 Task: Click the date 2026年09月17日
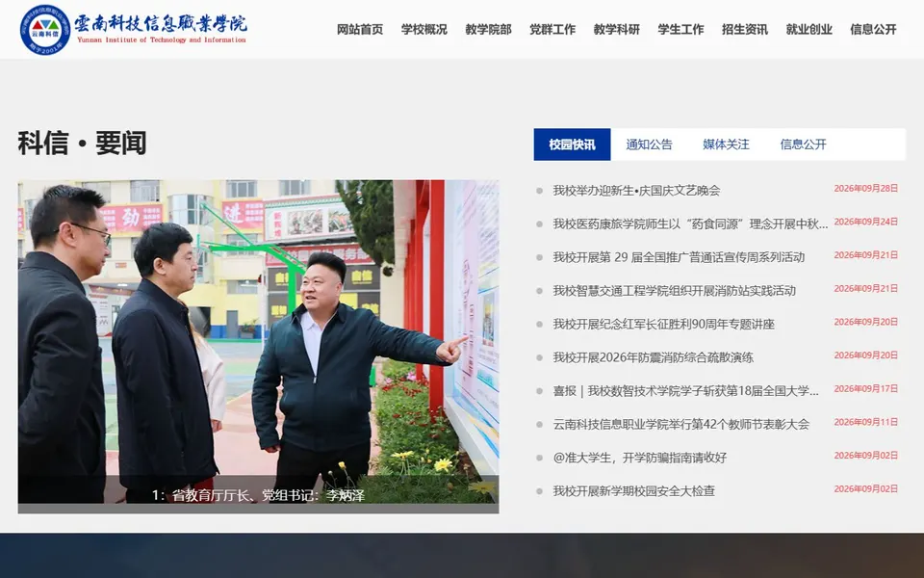[x=865, y=388]
